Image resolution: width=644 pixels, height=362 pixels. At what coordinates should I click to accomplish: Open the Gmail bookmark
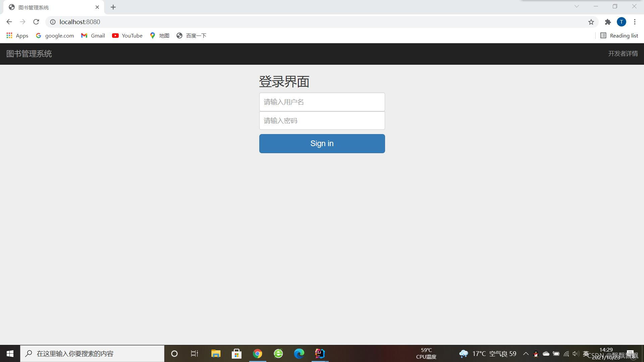[x=93, y=36]
